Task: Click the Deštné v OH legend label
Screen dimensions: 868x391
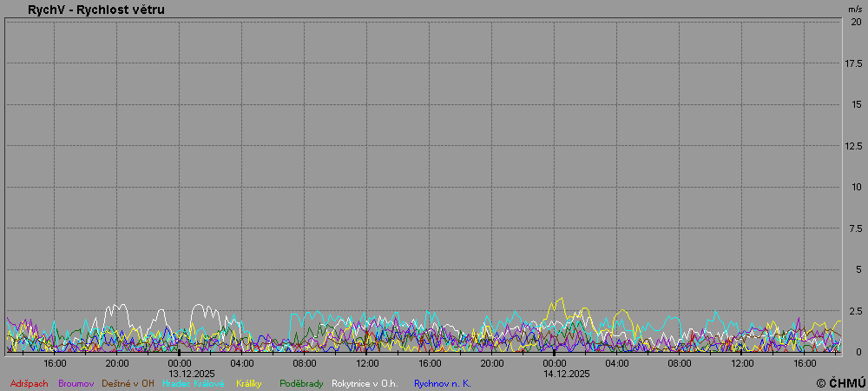Action: click(128, 383)
